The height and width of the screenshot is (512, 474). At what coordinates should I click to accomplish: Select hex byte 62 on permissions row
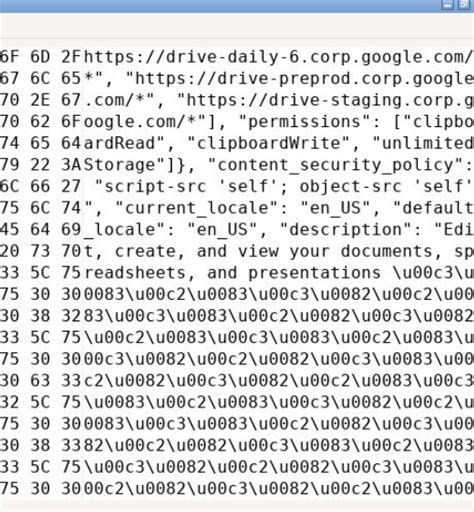tap(40, 122)
